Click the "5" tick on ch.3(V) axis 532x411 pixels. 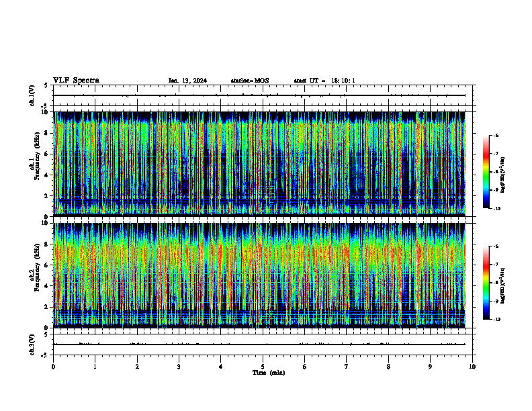46,334
